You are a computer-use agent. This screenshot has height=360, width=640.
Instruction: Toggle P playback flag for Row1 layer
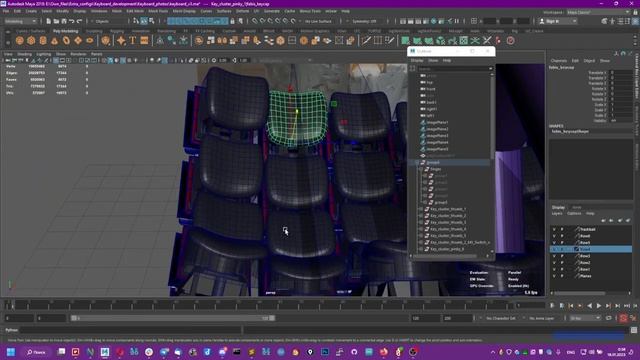pos(562,269)
